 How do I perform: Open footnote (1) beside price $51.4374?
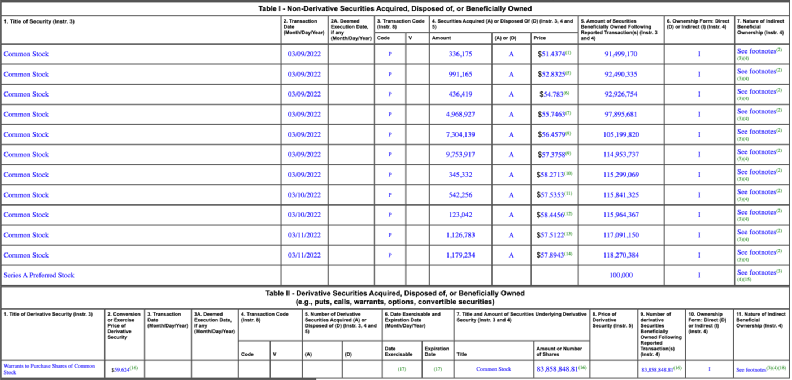(x=568, y=53)
